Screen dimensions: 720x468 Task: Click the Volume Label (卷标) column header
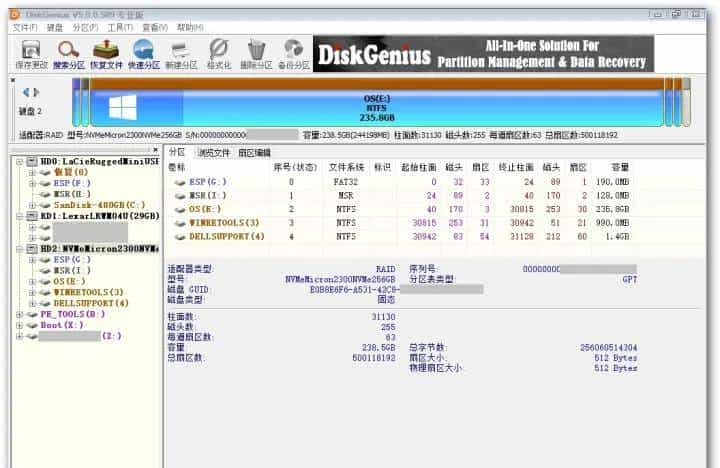tap(177, 167)
